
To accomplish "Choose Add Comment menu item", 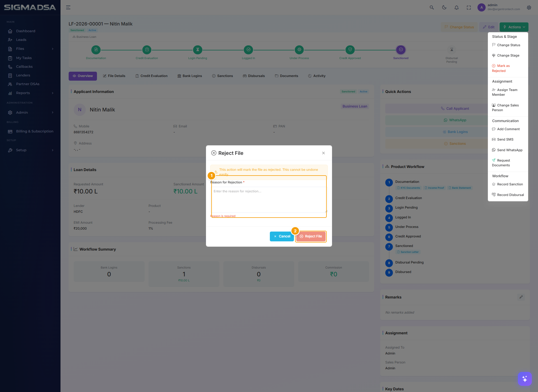I will pyautogui.click(x=508, y=129).
